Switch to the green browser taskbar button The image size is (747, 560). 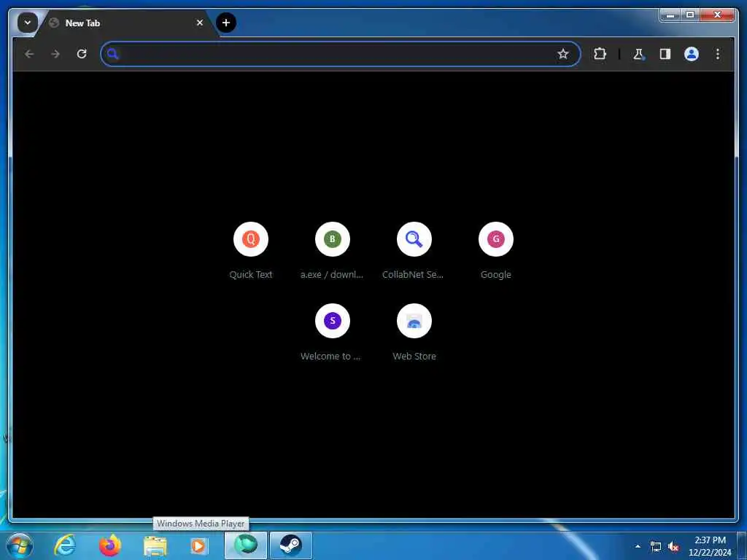(246, 545)
